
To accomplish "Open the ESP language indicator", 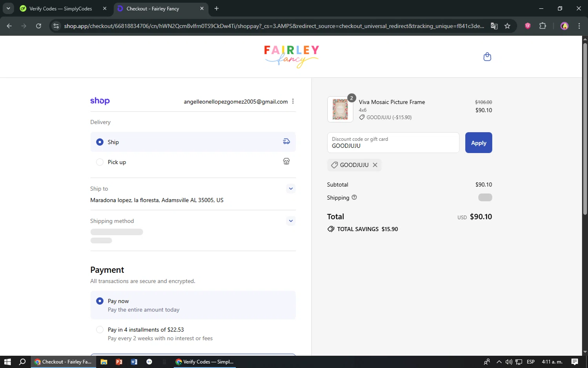I will (531, 362).
